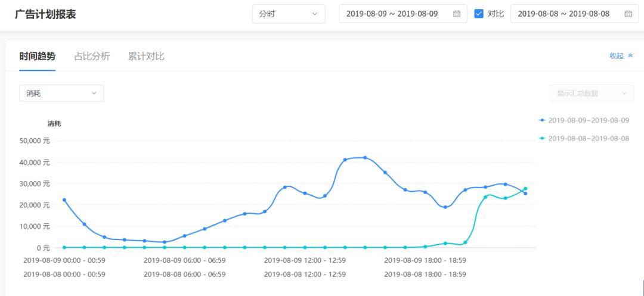Open the 分时 granularity dropdown

[289, 14]
